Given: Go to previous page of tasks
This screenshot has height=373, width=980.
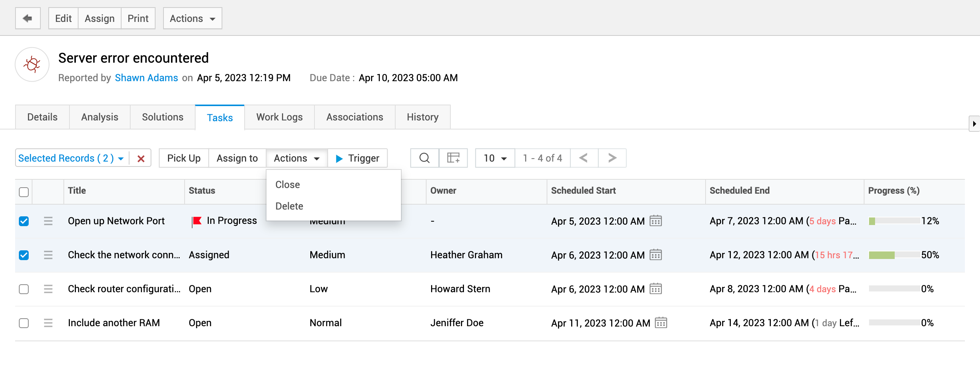Looking at the screenshot, I should coord(584,158).
